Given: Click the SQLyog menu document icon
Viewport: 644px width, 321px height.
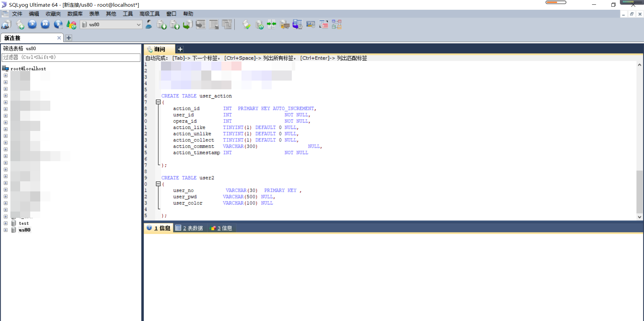Looking at the screenshot, I should pyautogui.click(x=5, y=14).
